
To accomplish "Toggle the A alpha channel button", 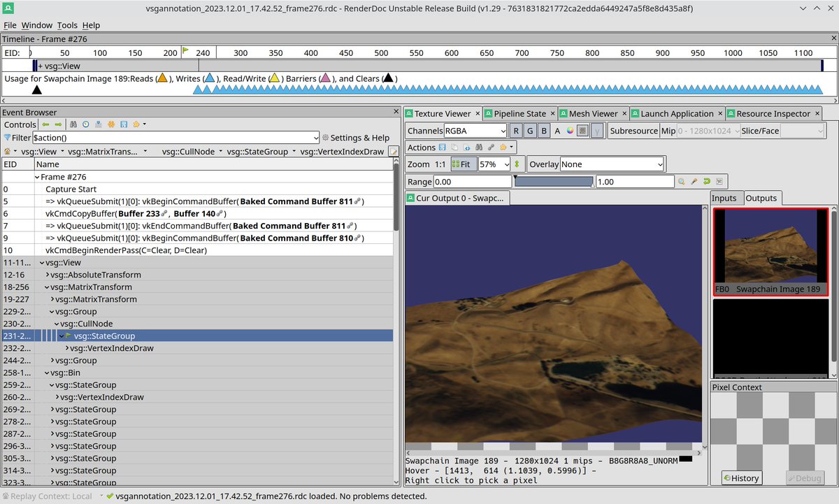I will click(557, 131).
